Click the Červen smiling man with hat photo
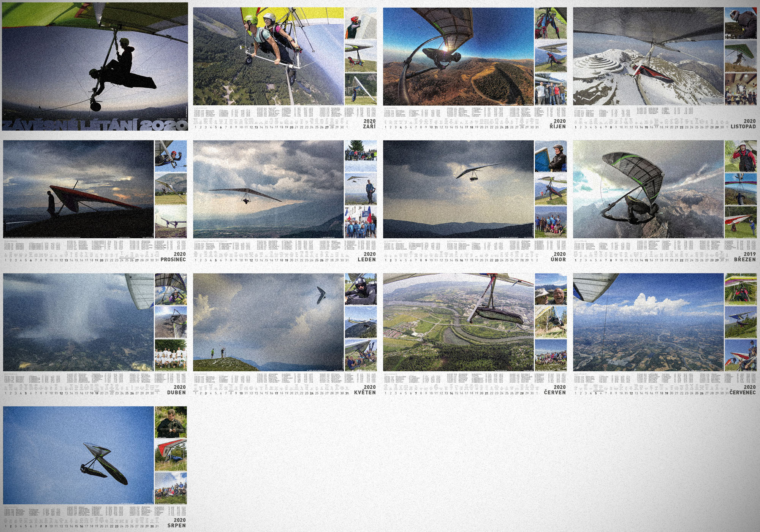Screen dimensions: 760x532 pyautogui.click(x=551, y=289)
